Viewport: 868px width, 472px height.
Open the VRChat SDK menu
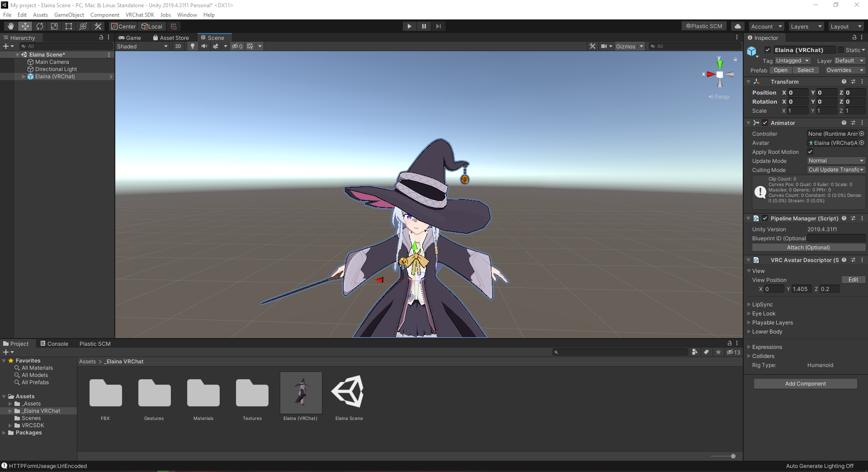pos(140,15)
